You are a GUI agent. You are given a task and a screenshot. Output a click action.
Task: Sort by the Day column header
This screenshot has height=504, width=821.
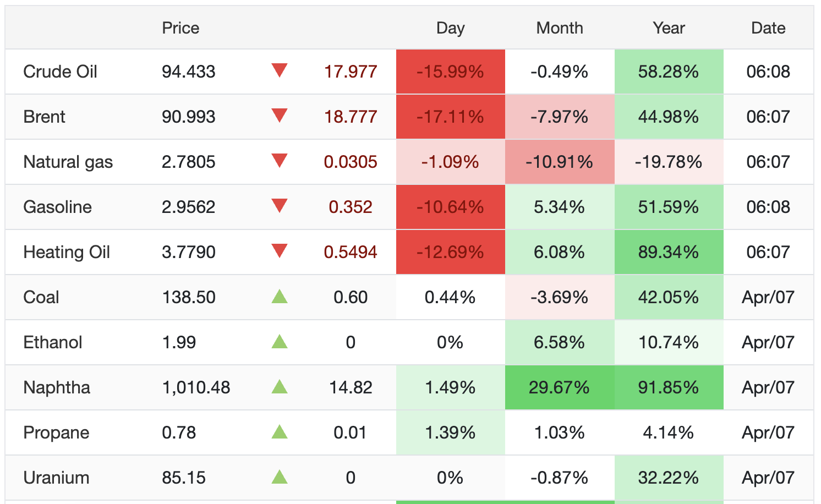pyautogui.click(x=450, y=28)
